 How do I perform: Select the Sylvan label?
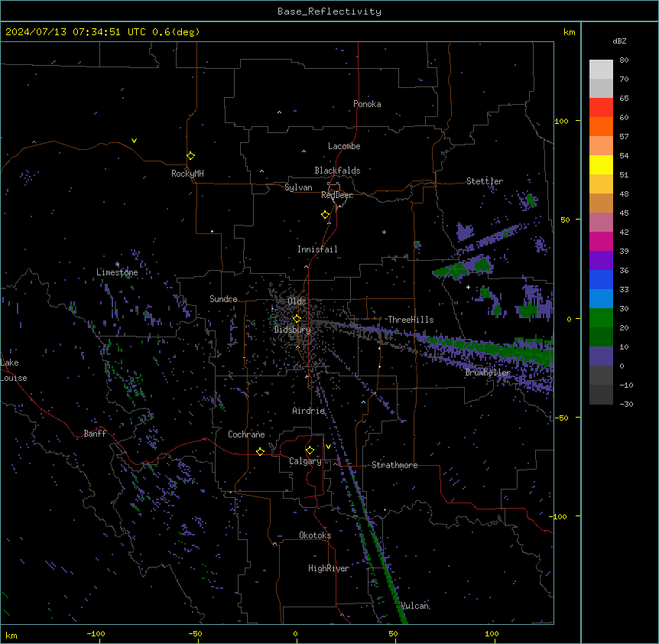298,187
